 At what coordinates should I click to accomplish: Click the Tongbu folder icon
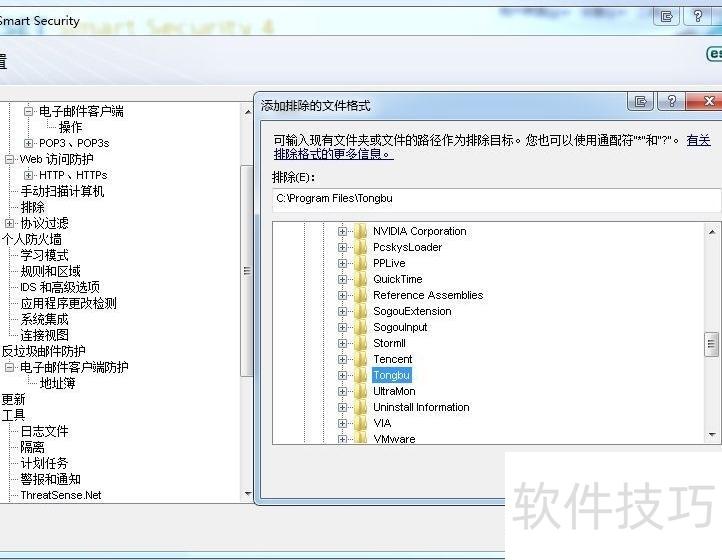point(361,376)
